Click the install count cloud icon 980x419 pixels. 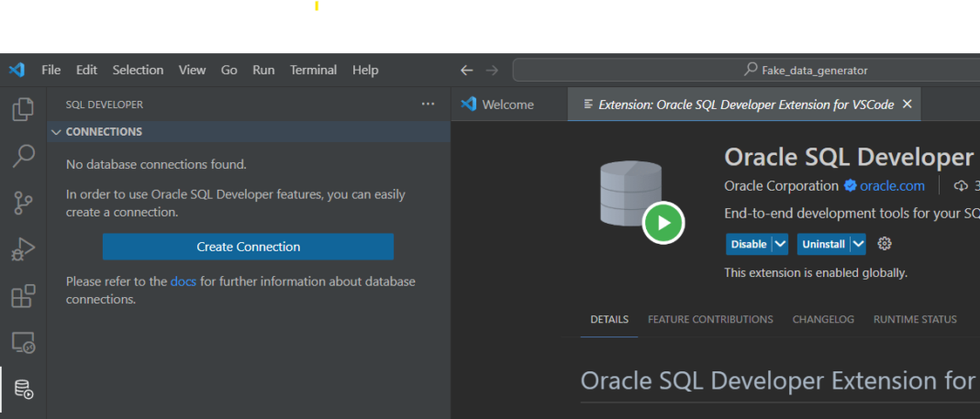pos(960,186)
